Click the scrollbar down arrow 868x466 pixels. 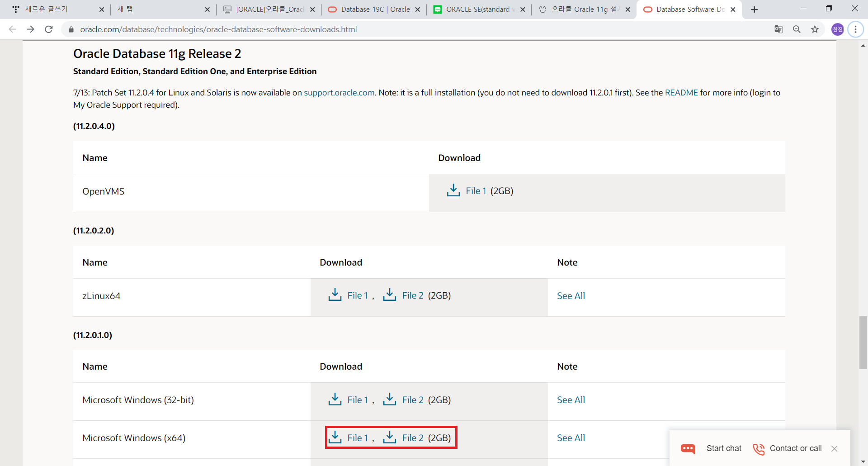coord(863,462)
